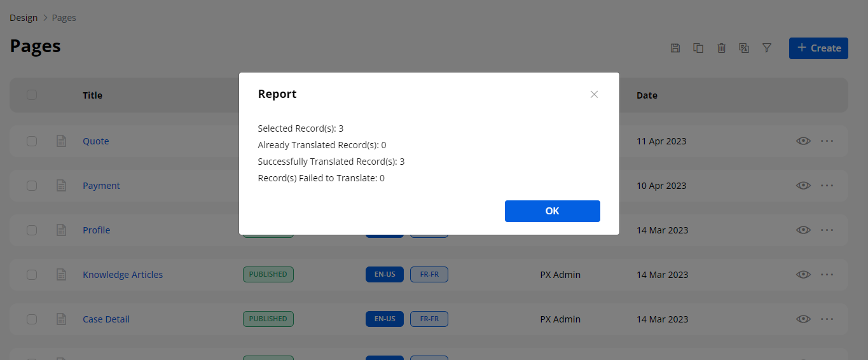Click the Create button
The image size is (868, 360).
click(818, 48)
